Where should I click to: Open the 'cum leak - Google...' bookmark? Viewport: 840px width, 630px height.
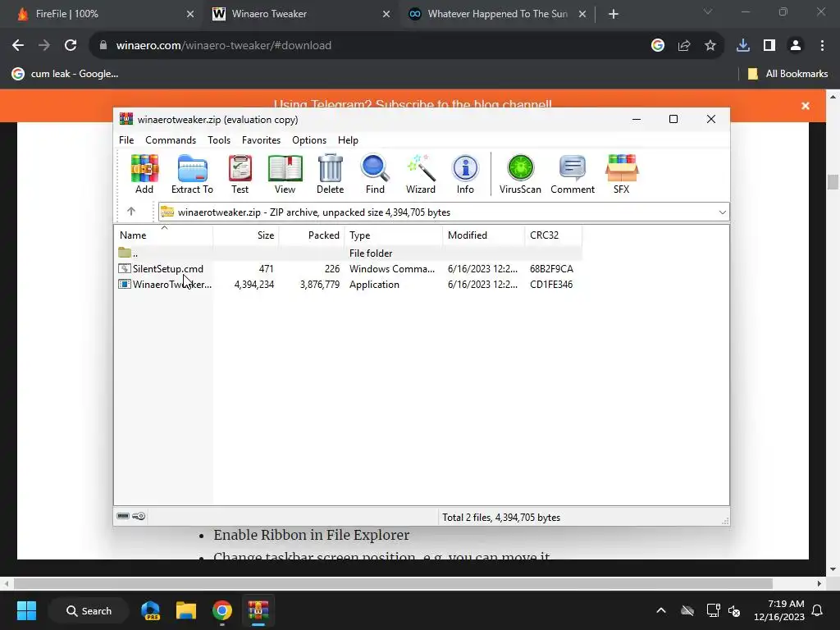pos(65,74)
